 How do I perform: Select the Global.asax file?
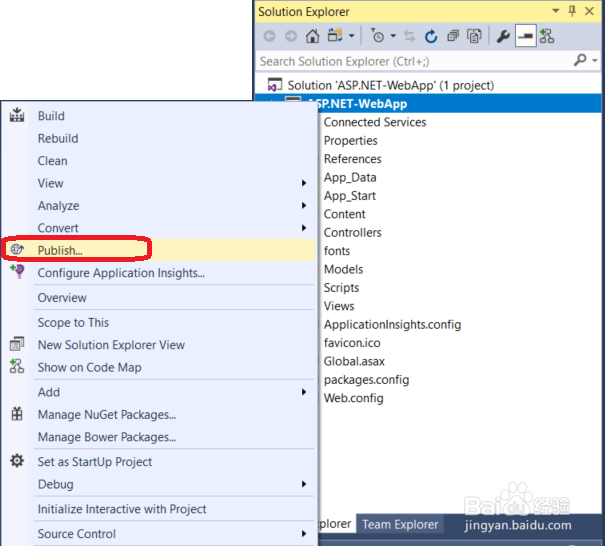(354, 362)
